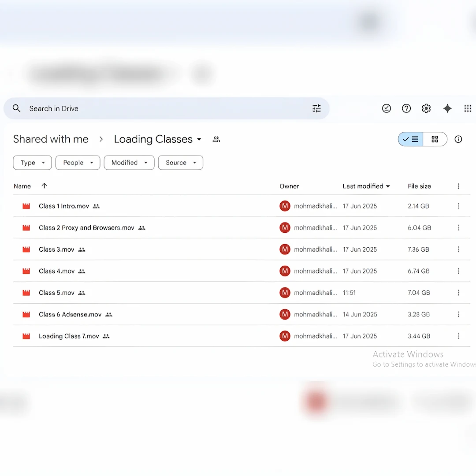Open the Settings gear icon

click(x=426, y=108)
